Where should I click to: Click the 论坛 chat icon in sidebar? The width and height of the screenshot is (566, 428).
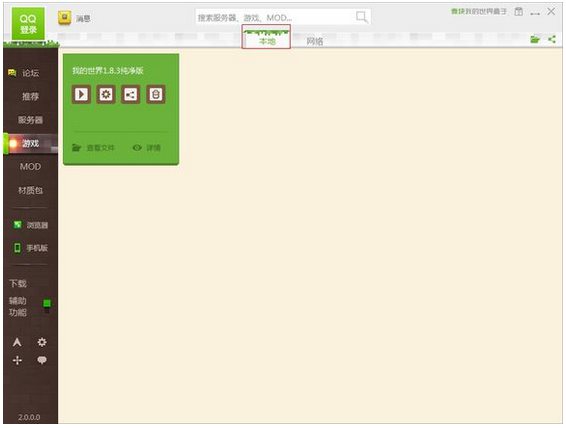click(x=12, y=73)
